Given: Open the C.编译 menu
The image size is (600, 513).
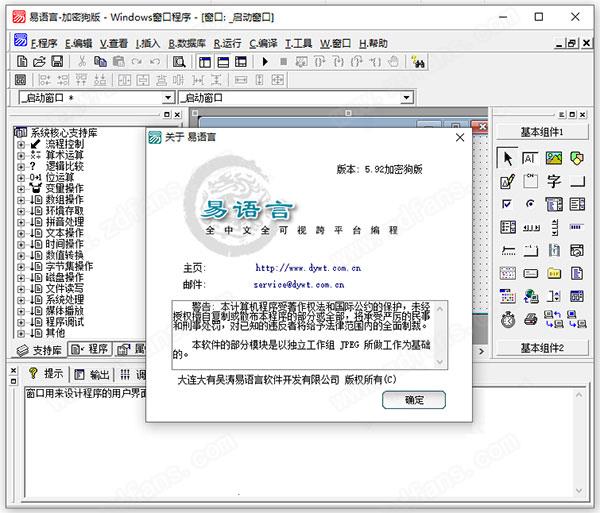Looking at the screenshot, I should (263, 44).
